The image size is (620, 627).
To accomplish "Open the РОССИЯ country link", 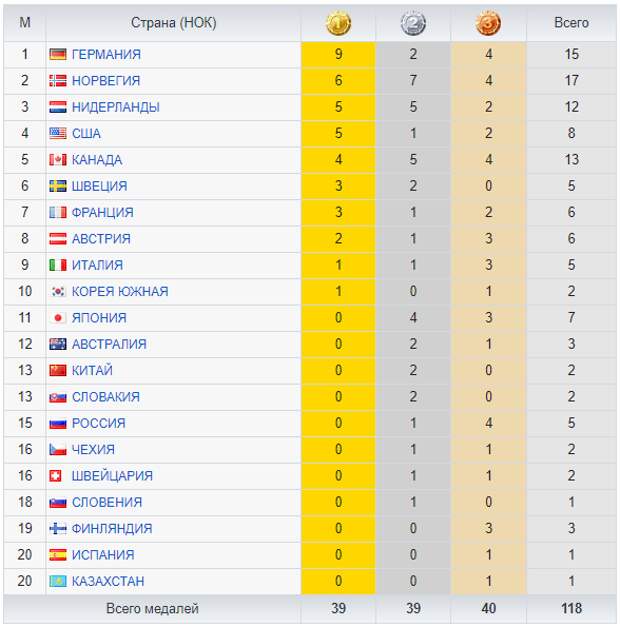I will (98, 423).
